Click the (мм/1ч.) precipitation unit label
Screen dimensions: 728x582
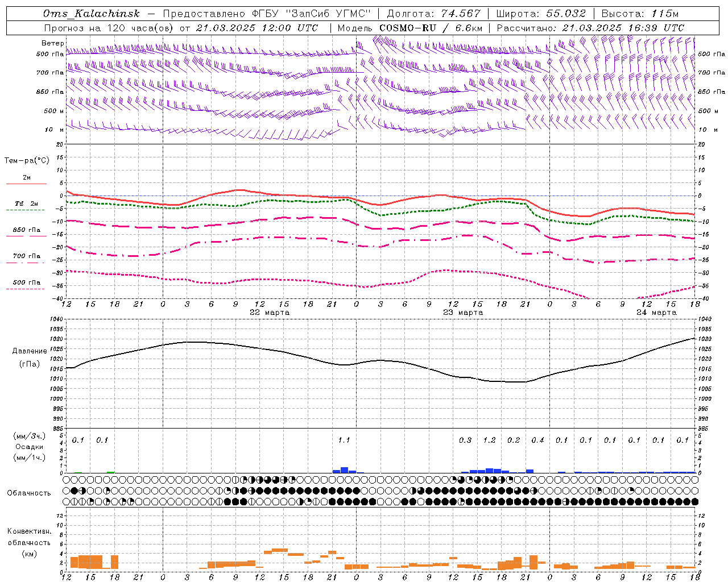tap(29, 458)
